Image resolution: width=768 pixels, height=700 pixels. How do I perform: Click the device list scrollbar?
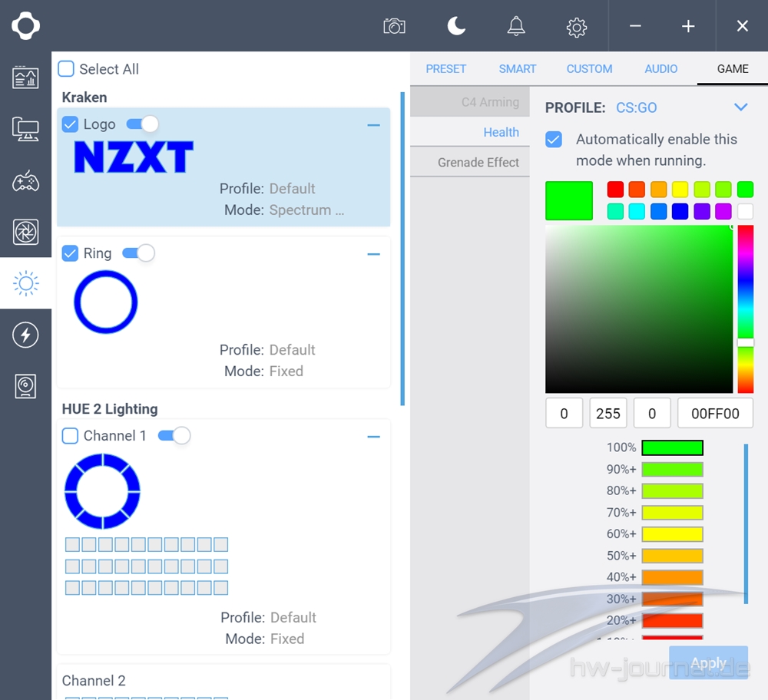tap(402, 249)
